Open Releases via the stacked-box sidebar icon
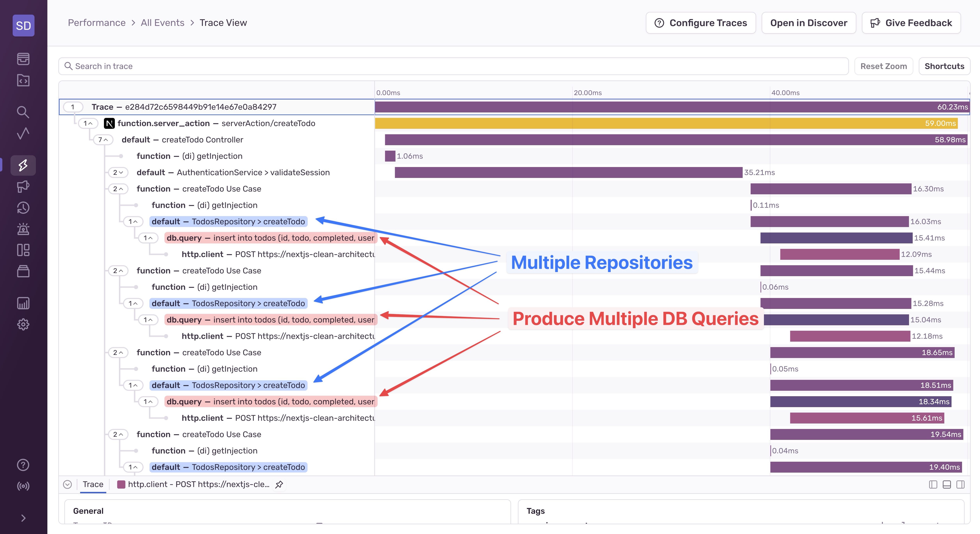Screen dimensions: 980x534 [23, 271]
